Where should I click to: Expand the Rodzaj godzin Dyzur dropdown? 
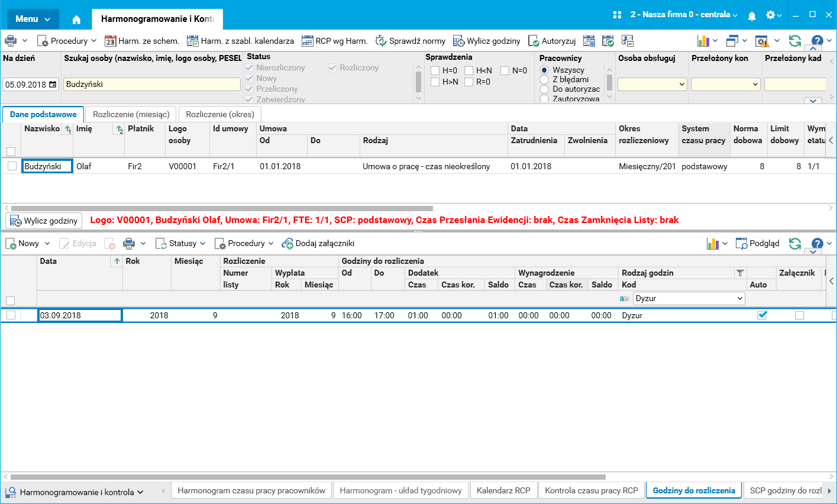coord(740,299)
